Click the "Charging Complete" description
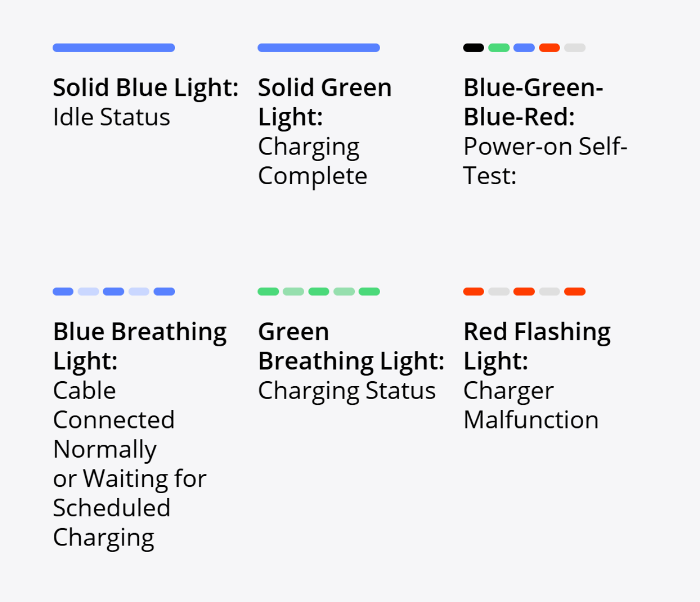 pyautogui.click(x=312, y=161)
